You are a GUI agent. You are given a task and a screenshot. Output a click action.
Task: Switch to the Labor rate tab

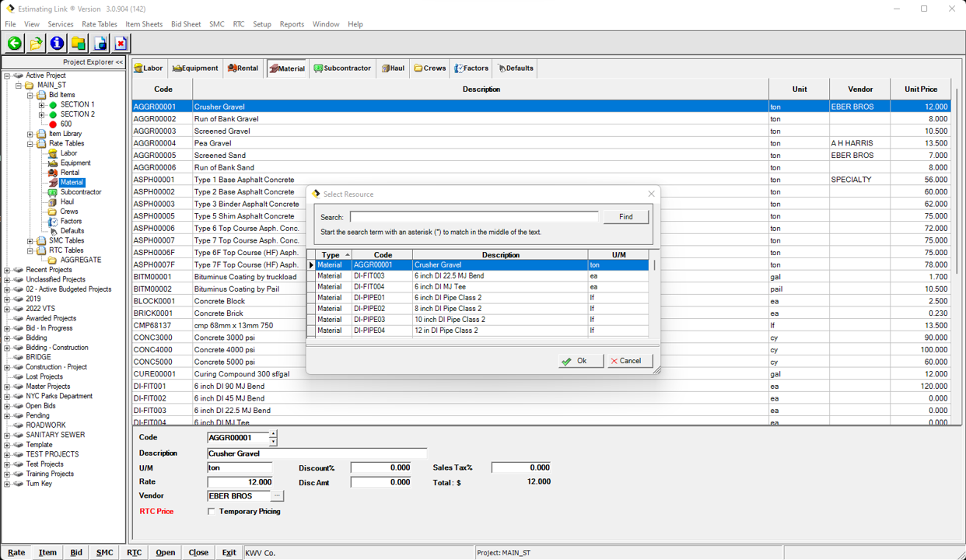coord(148,68)
